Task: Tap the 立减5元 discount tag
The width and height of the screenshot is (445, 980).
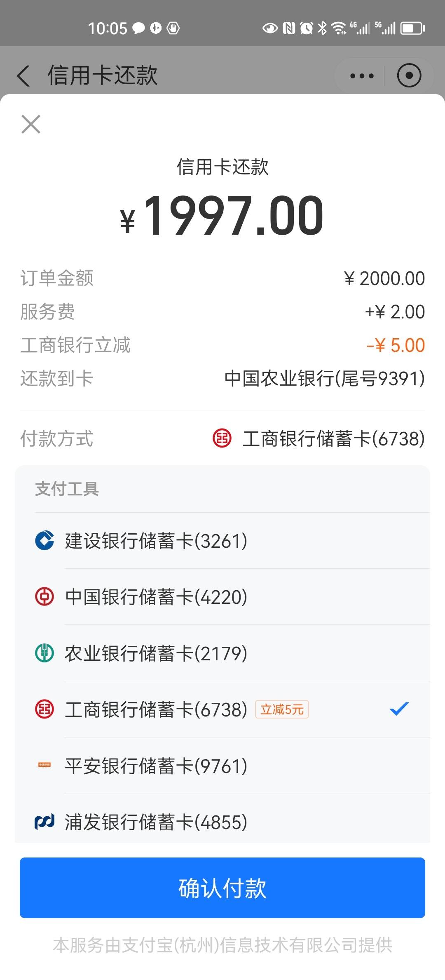Action: 282,709
